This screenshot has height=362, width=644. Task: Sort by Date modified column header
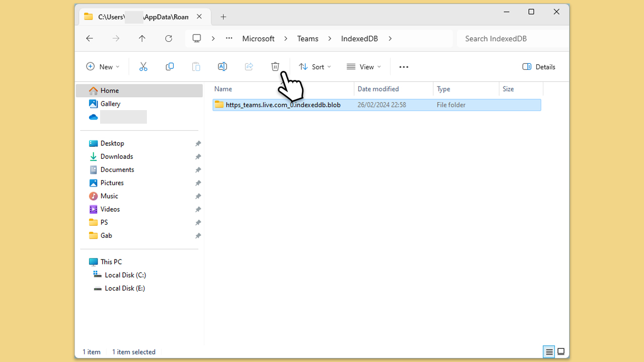pyautogui.click(x=393, y=89)
